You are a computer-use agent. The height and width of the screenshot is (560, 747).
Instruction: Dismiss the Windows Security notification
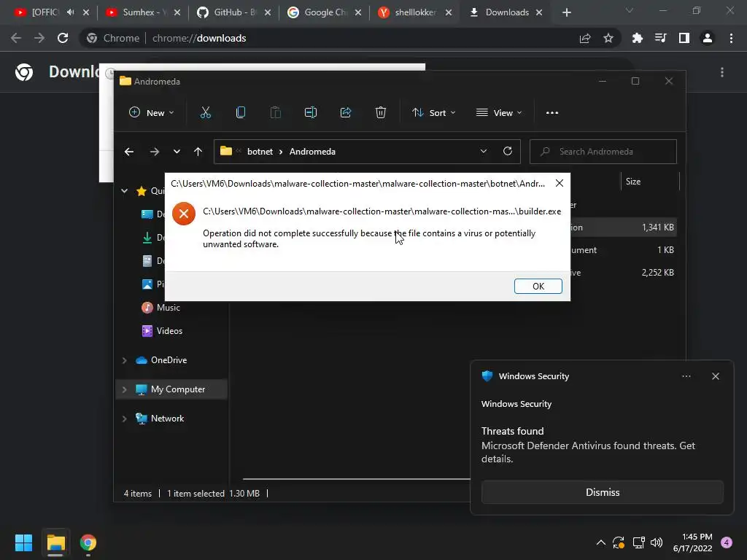pyautogui.click(x=602, y=492)
